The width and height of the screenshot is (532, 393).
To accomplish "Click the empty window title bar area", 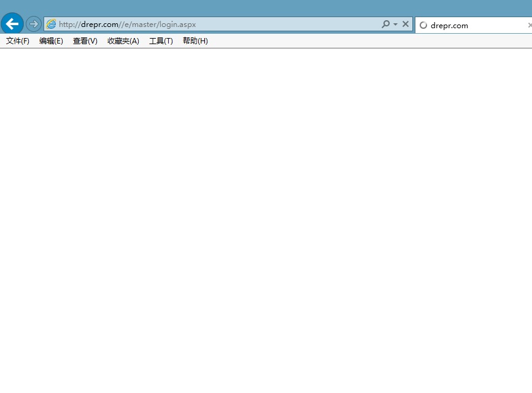I will [266, 7].
